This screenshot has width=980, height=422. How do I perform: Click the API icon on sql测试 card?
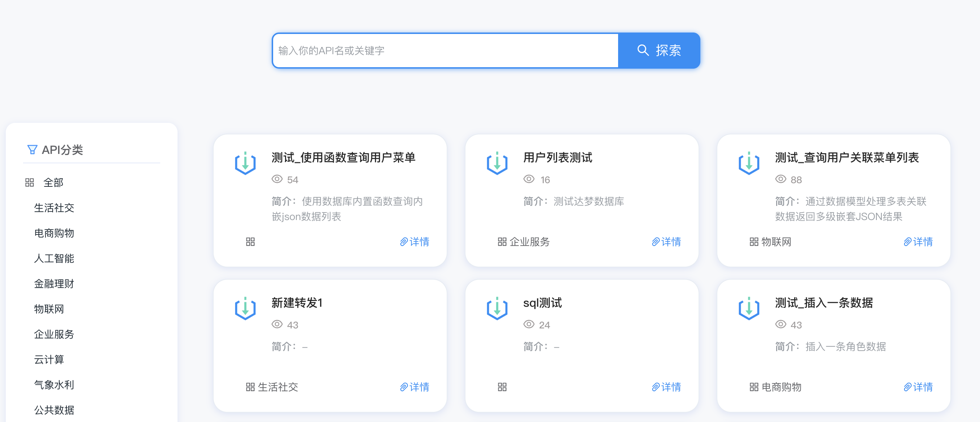point(497,308)
